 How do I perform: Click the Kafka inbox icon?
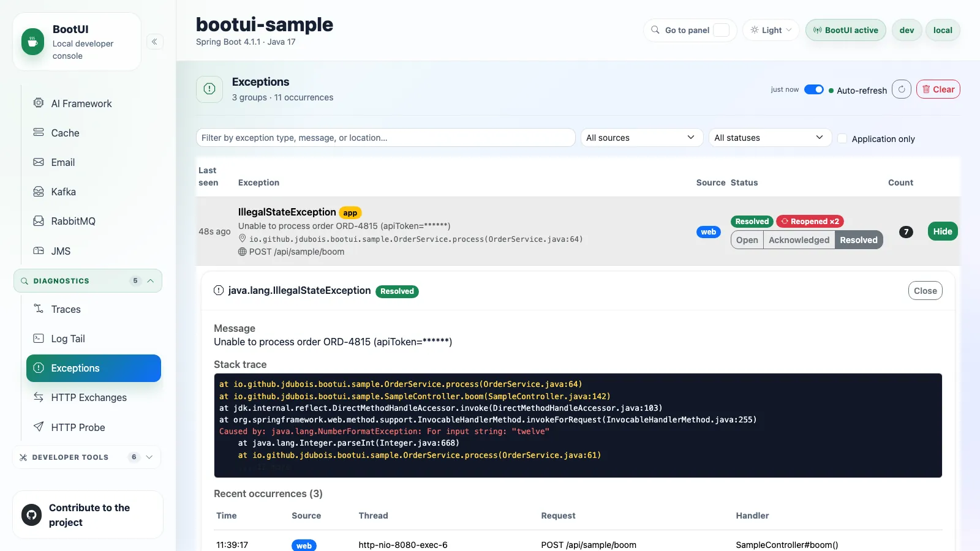pyautogui.click(x=39, y=191)
